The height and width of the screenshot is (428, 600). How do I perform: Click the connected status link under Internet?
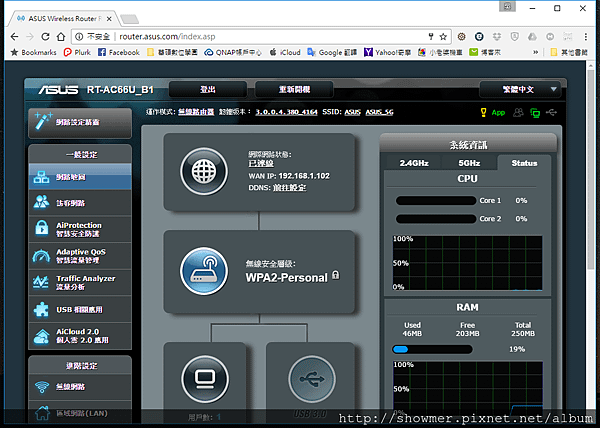pyautogui.click(x=261, y=163)
